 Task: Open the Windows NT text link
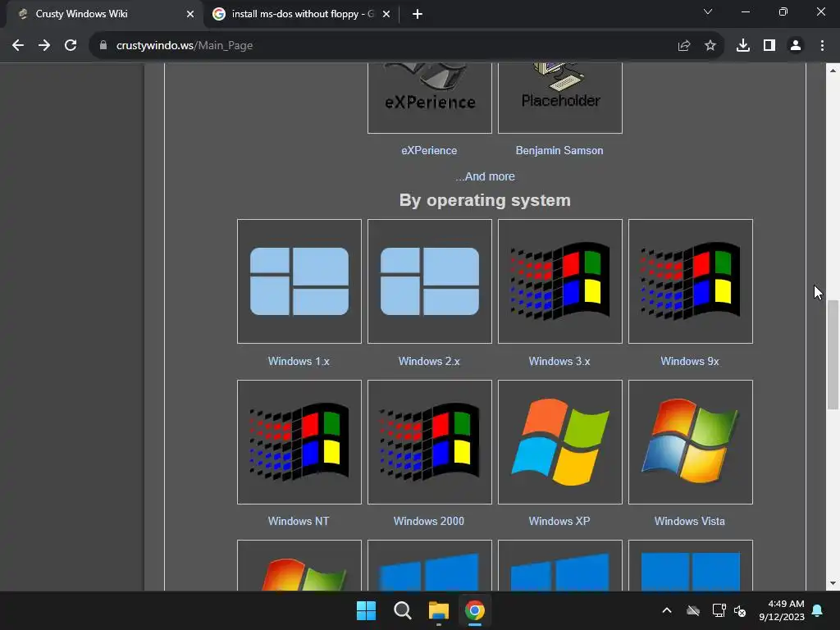(299, 521)
